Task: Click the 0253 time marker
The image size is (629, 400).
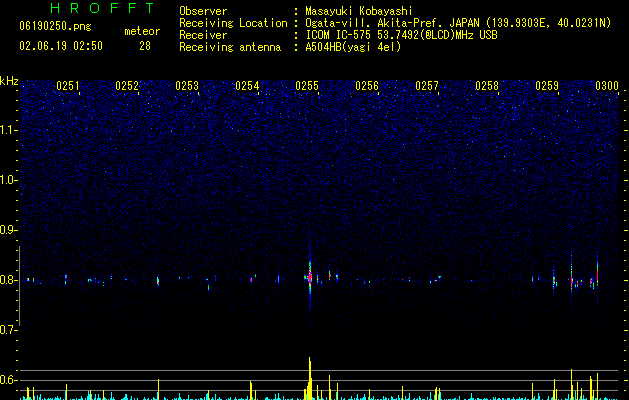Action: click(x=187, y=86)
